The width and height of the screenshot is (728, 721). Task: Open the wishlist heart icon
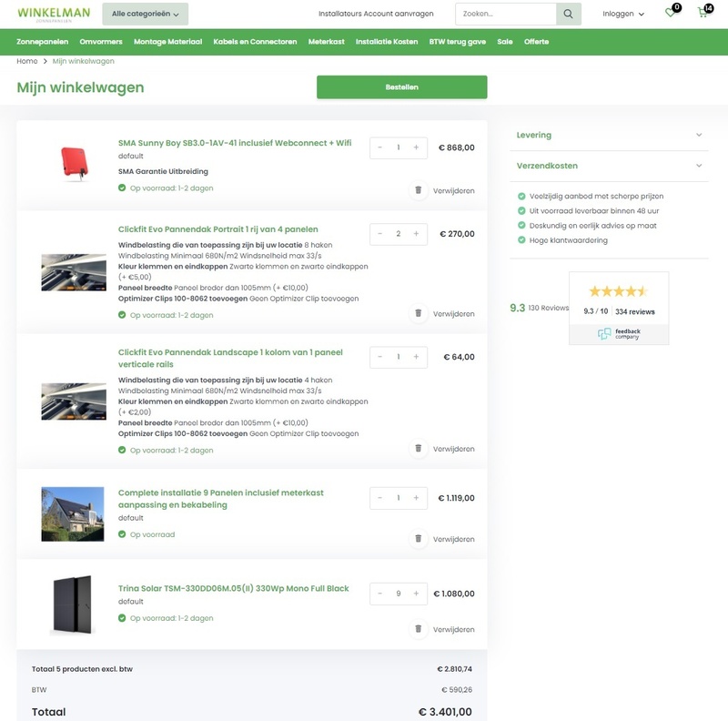pyautogui.click(x=671, y=12)
